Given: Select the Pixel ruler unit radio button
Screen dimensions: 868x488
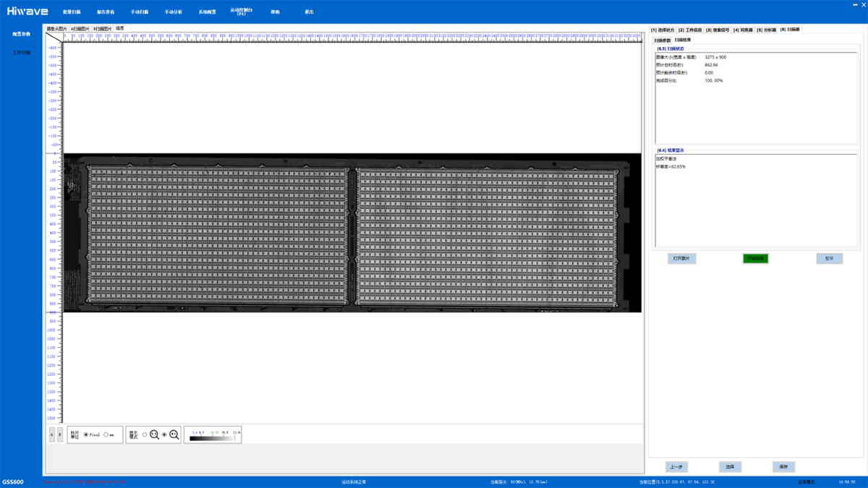Looking at the screenshot, I should coord(86,435).
